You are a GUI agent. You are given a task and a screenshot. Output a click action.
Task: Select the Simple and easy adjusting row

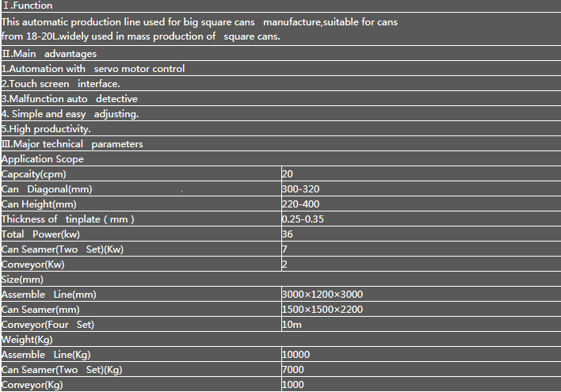(x=280, y=113)
